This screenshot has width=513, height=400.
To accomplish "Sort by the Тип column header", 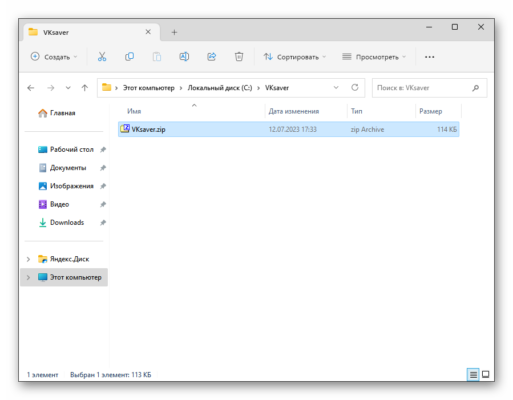I will [x=356, y=111].
